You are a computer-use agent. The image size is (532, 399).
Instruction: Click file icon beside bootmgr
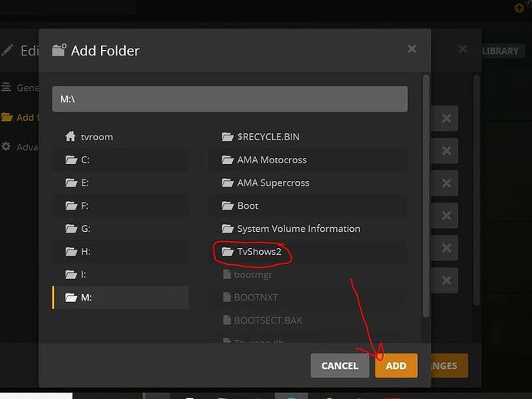click(227, 274)
